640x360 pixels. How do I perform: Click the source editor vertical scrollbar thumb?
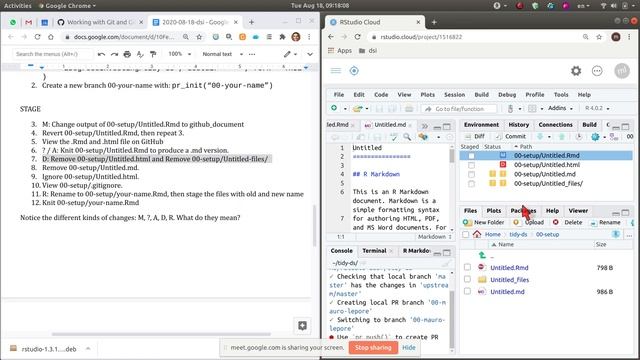[x=451, y=156]
